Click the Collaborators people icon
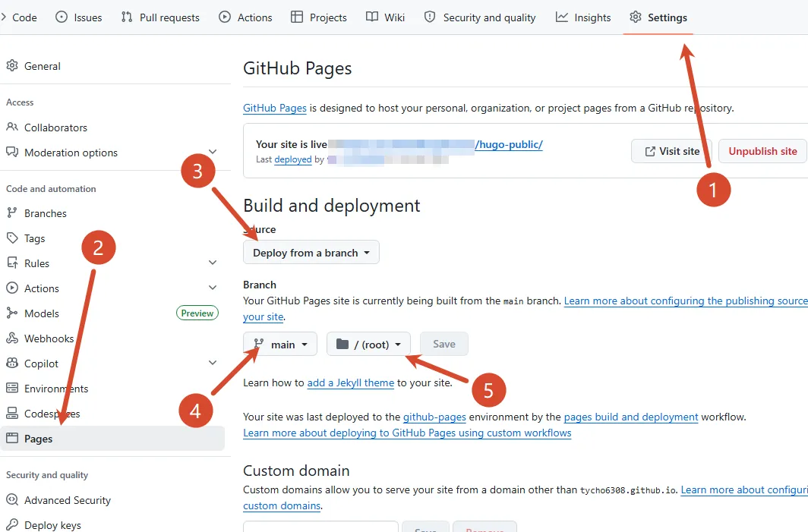Viewport: 808px width, 532px height. point(12,127)
